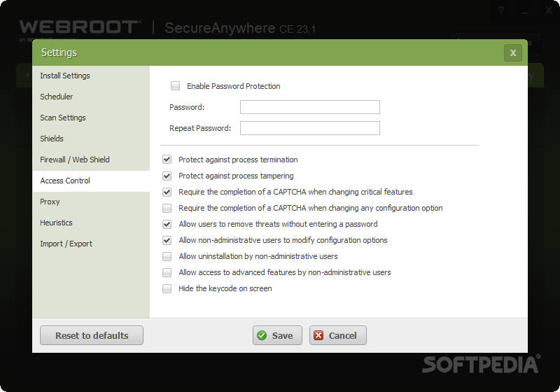Open Scan Settings section
Image resolution: width=560 pixels, height=392 pixels.
[x=91, y=118]
